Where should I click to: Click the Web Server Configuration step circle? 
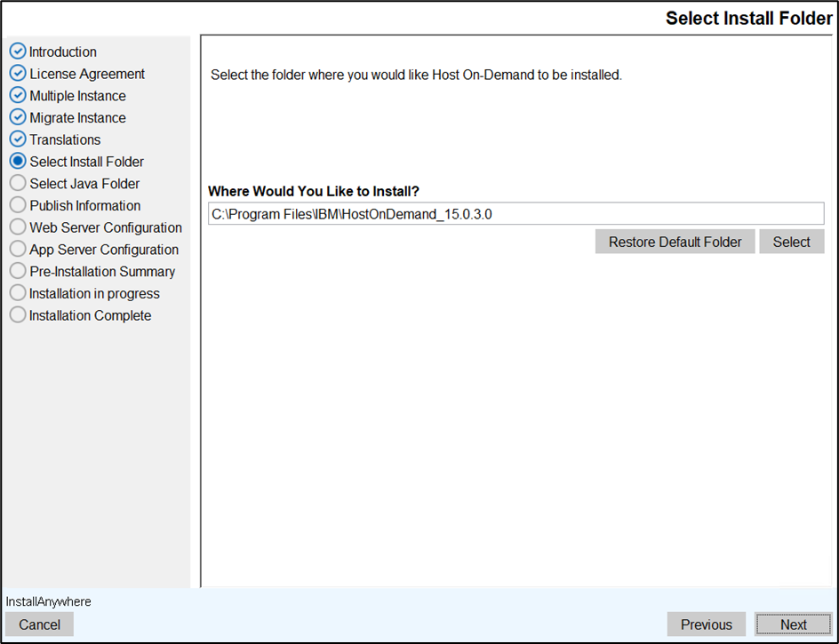point(18,227)
